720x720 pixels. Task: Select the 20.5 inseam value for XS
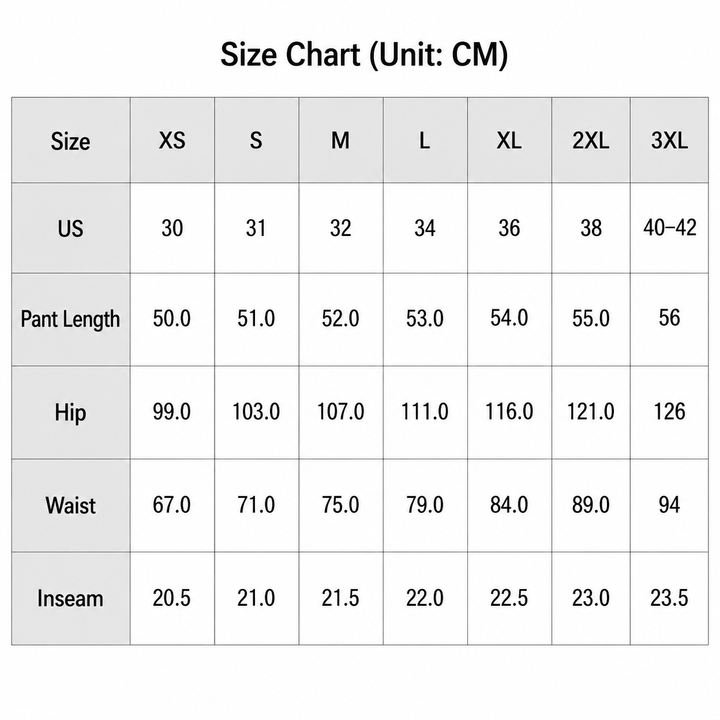point(172,598)
